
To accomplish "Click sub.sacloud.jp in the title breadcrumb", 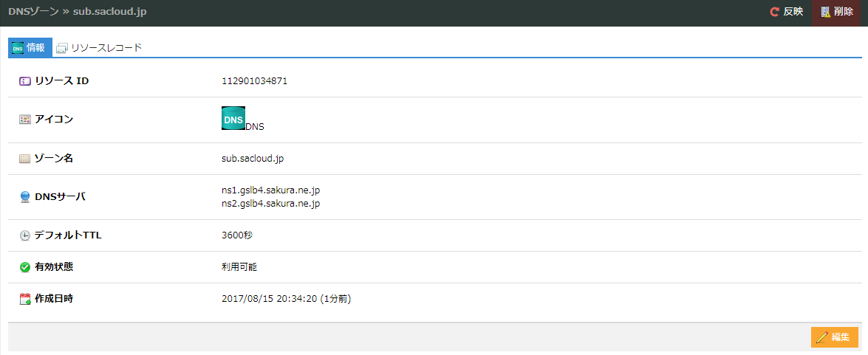I will pos(109,11).
